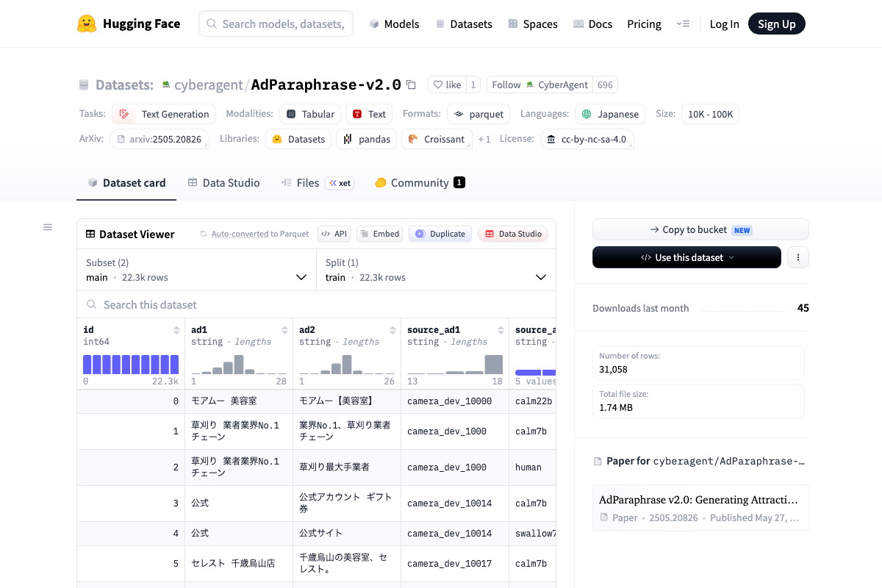Click the follower count 696

click(x=605, y=85)
